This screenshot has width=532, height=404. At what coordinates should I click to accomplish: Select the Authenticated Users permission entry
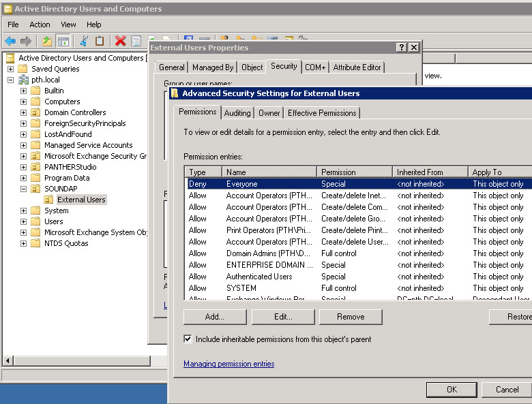click(359, 277)
